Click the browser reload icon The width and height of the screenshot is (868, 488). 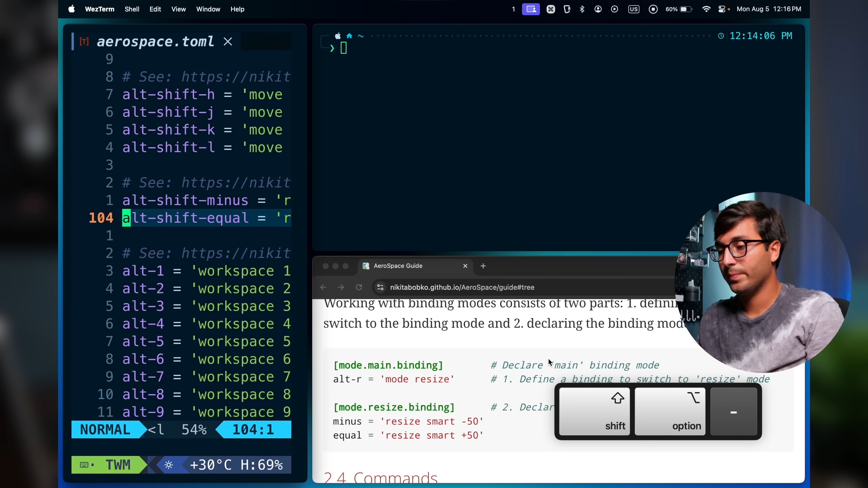359,287
